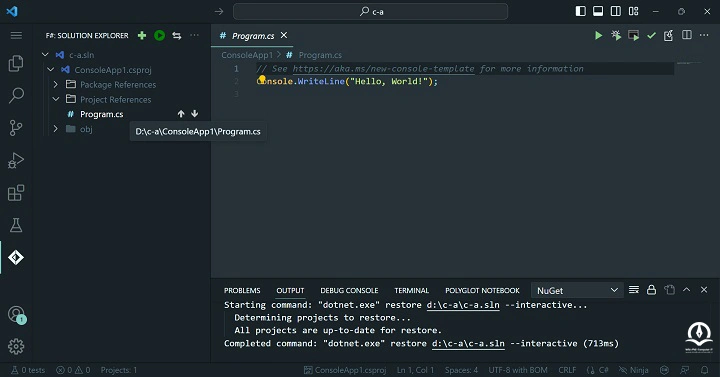
Task: Customize layout from title bar icon
Action: click(634, 11)
